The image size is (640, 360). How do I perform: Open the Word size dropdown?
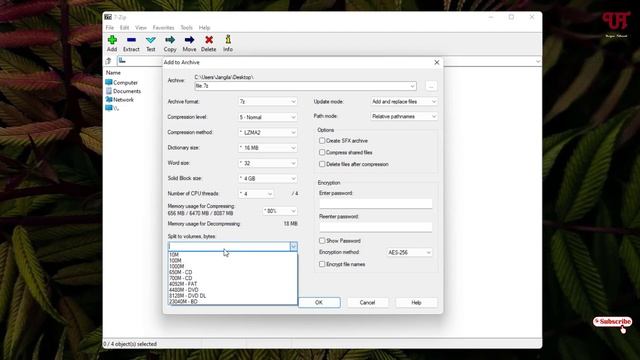pos(268,163)
